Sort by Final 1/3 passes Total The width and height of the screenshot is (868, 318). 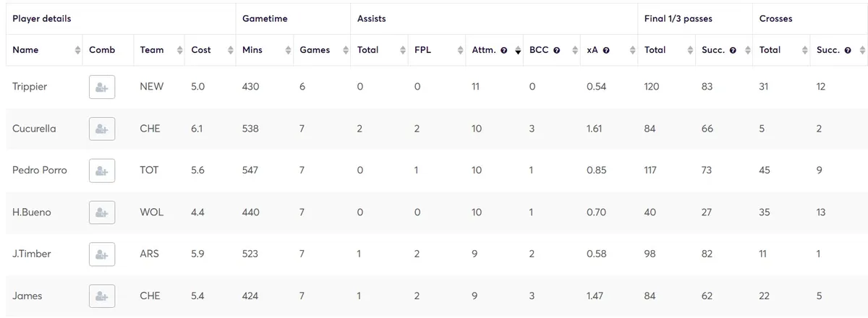click(x=655, y=50)
